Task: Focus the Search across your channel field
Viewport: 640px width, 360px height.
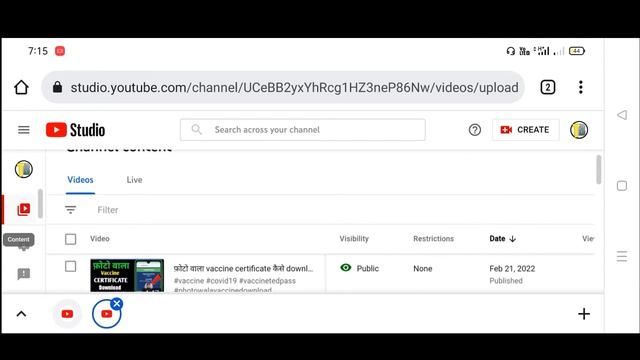Action: point(303,130)
